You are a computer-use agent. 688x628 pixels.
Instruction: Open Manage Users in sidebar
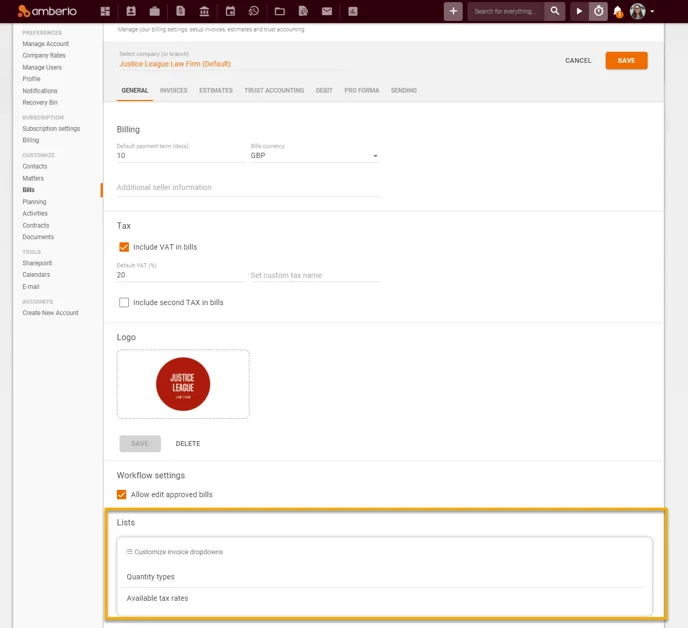click(x=42, y=67)
